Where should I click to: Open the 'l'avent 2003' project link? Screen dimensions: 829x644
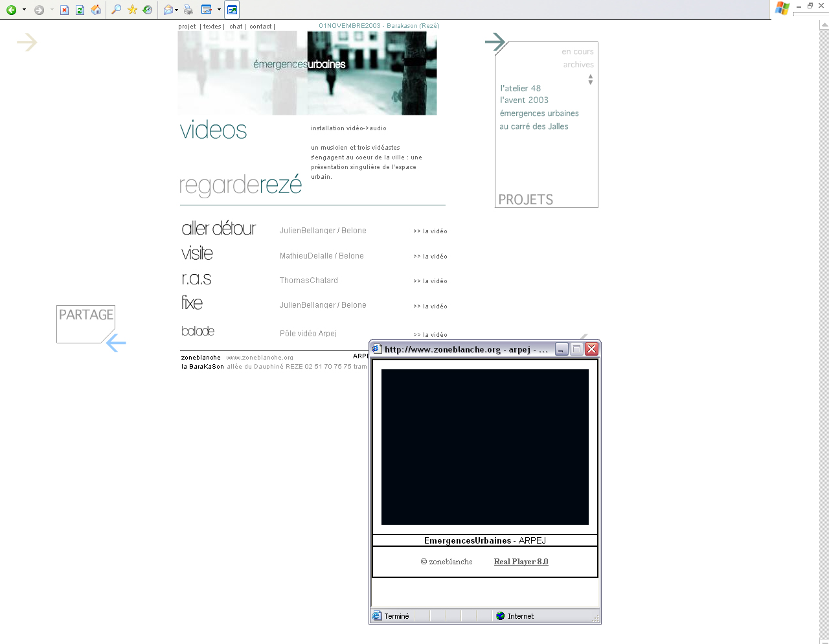(524, 100)
